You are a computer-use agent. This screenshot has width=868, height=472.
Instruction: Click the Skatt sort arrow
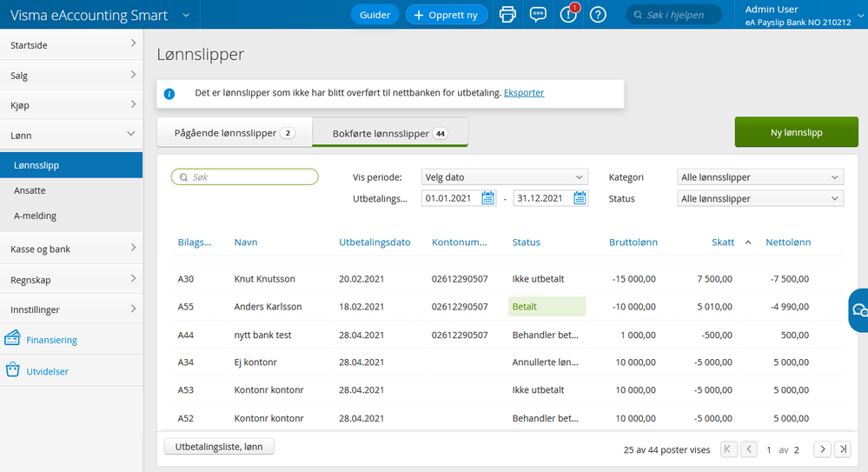tap(748, 243)
